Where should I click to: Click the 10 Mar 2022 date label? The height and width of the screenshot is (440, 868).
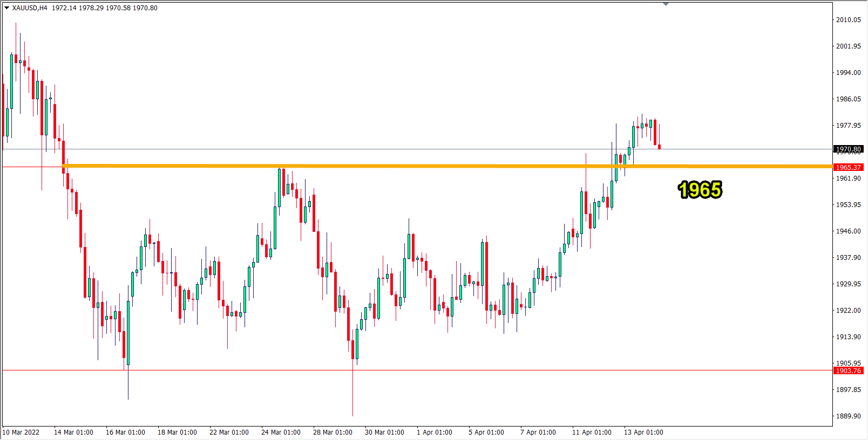21,432
